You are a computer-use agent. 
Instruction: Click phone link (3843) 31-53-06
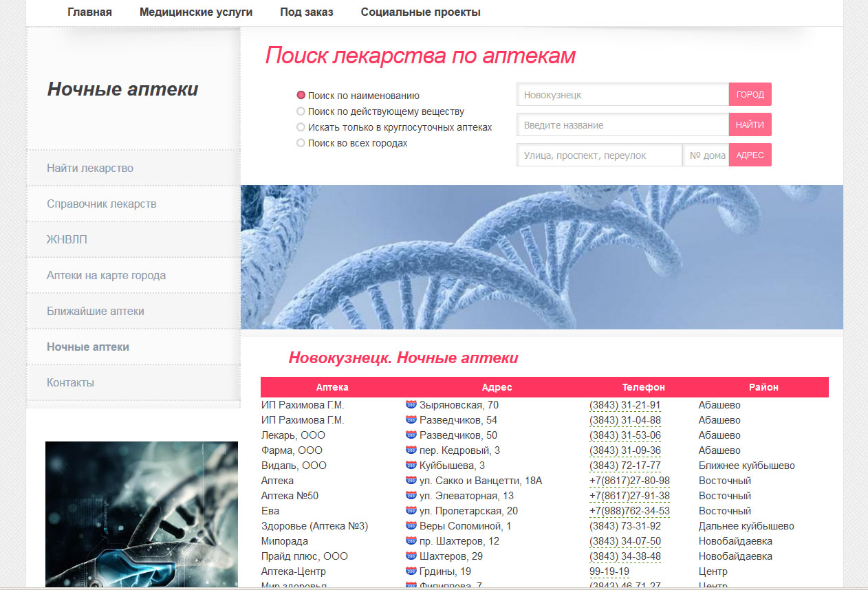[x=625, y=435]
